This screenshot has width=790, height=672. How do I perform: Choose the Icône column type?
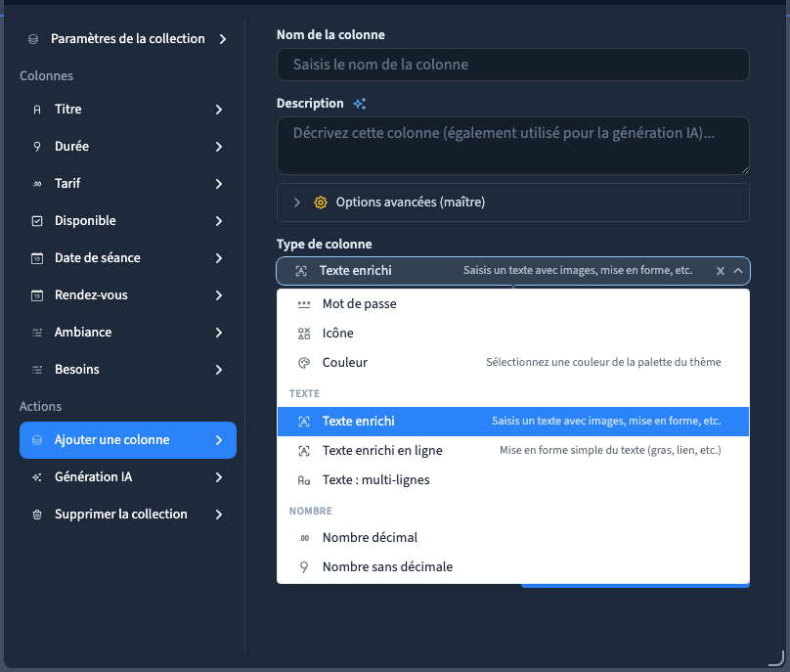coord(513,334)
